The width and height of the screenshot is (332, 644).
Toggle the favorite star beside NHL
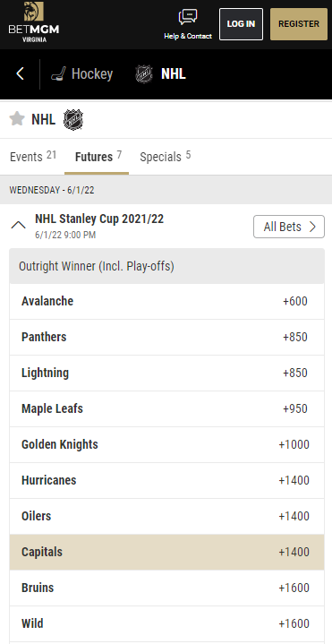pos(17,119)
